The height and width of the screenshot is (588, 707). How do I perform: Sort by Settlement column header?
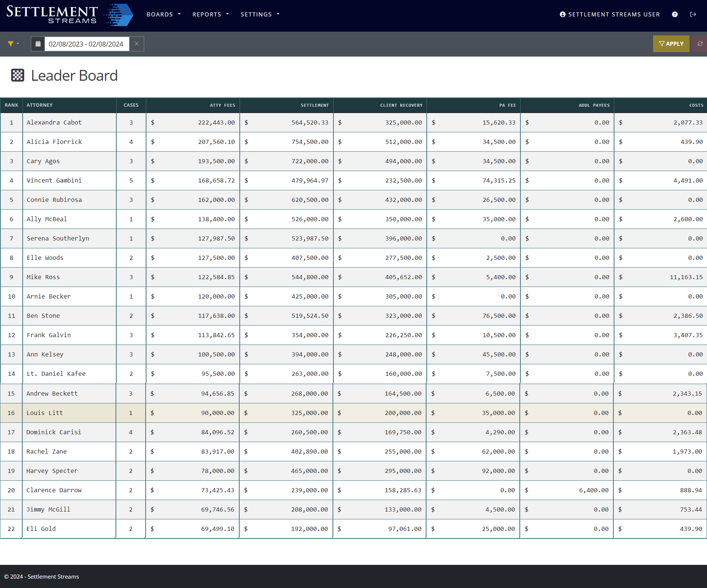pos(314,105)
